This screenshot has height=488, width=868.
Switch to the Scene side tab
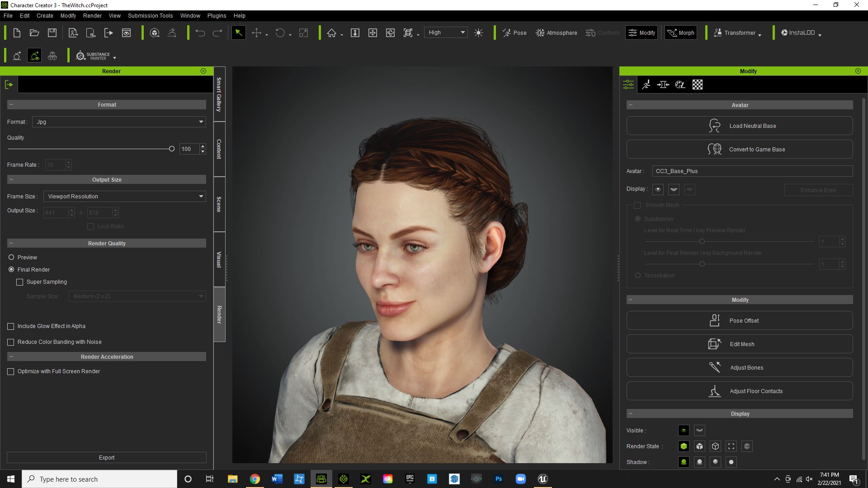[219, 204]
